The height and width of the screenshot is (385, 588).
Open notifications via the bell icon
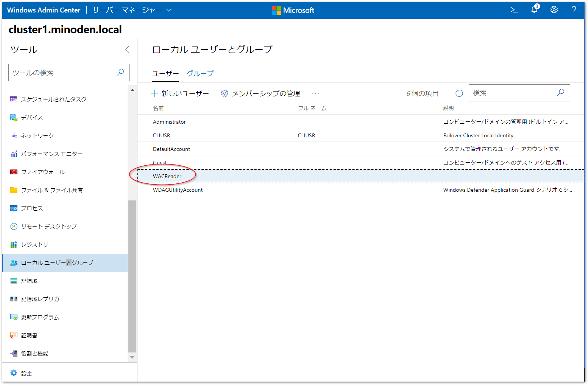pos(534,10)
